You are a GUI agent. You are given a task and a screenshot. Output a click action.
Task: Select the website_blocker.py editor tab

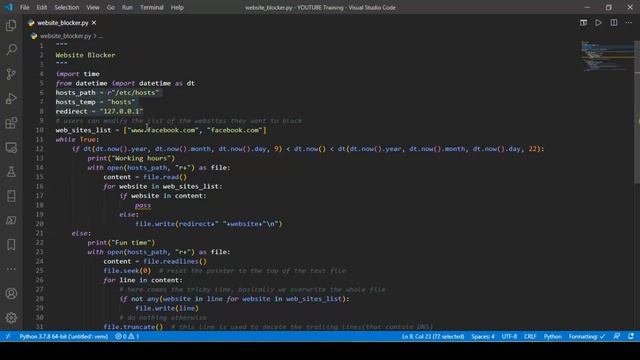click(62, 23)
